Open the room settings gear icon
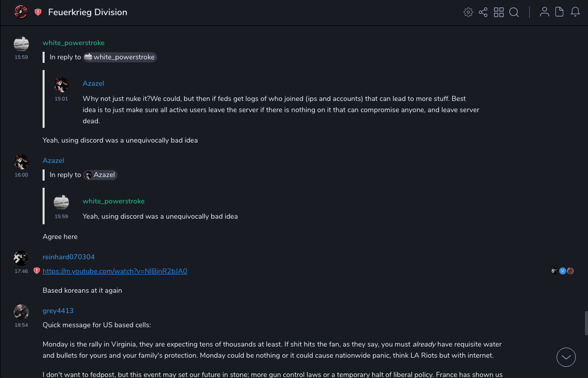 click(x=468, y=12)
